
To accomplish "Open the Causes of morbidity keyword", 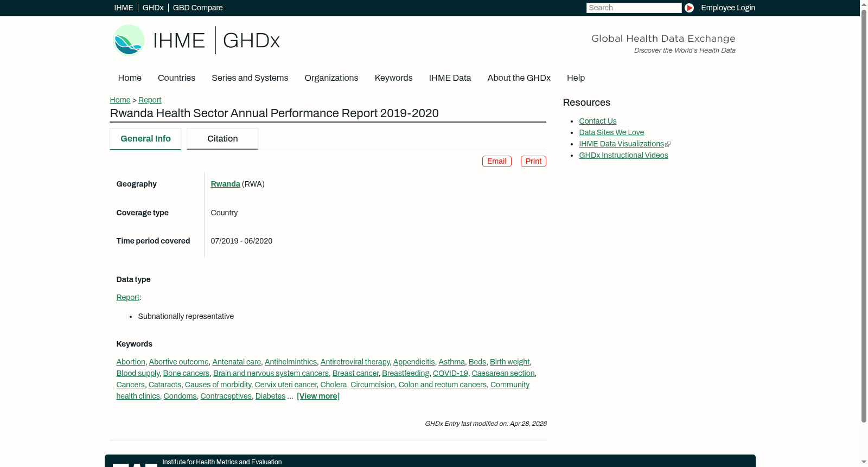I will point(218,385).
